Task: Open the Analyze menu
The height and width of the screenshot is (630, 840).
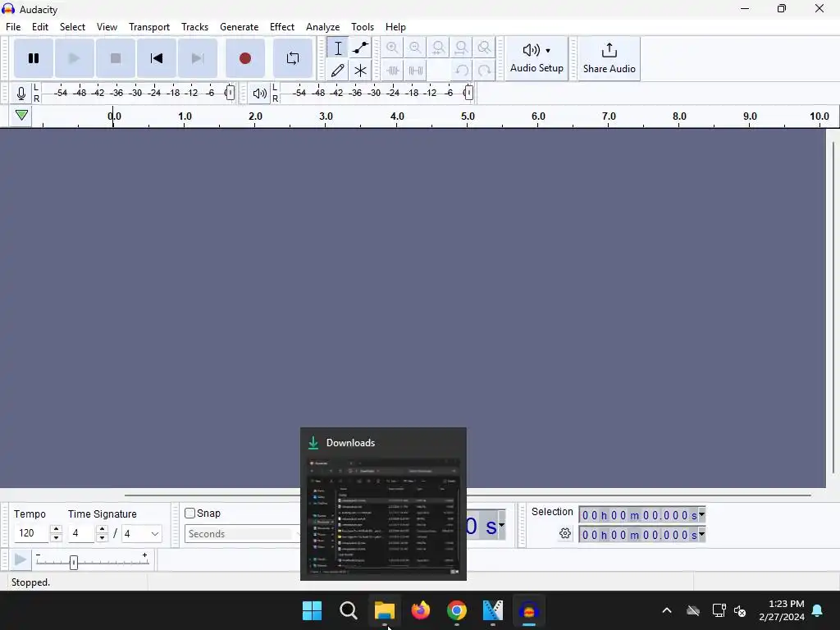Action: pos(322,27)
